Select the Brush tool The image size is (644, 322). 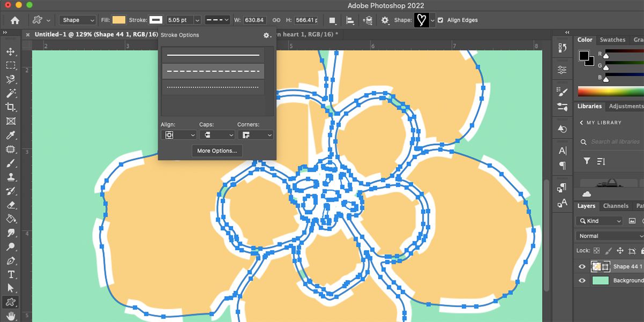pyautogui.click(x=11, y=163)
